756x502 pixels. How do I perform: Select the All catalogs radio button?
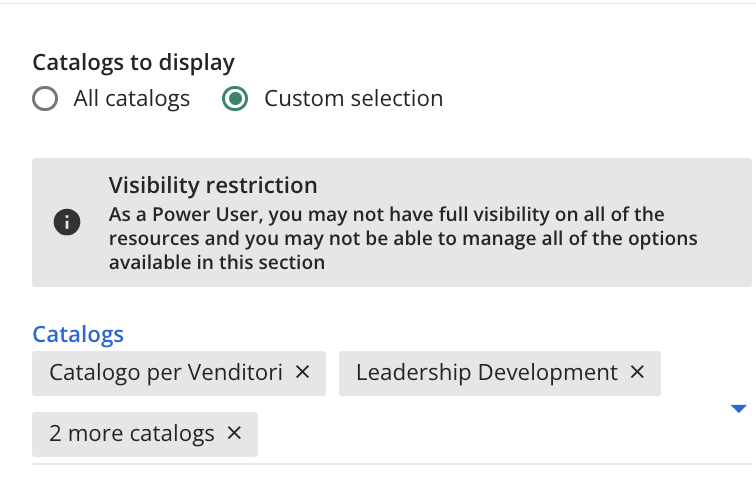pyautogui.click(x=45, y=99)
